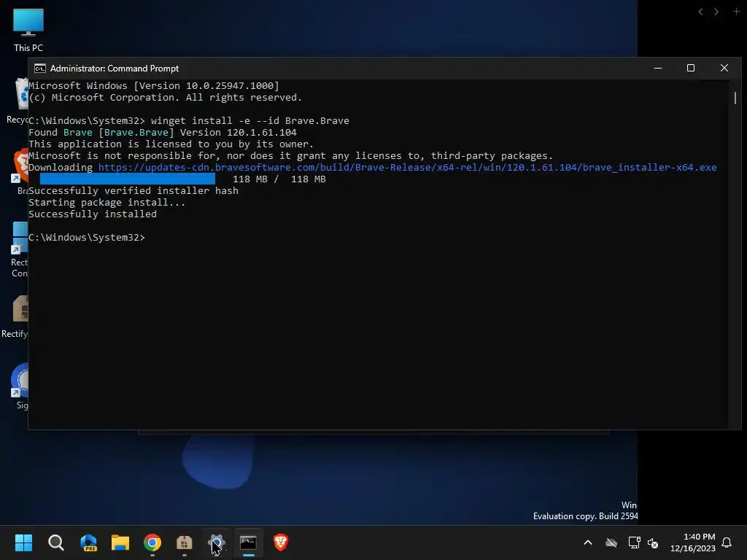Image resolution: width=747 pixels, height=560 pixels.
Task: Click 'Version 120.1.61.104' text
Action: point(239,133)
